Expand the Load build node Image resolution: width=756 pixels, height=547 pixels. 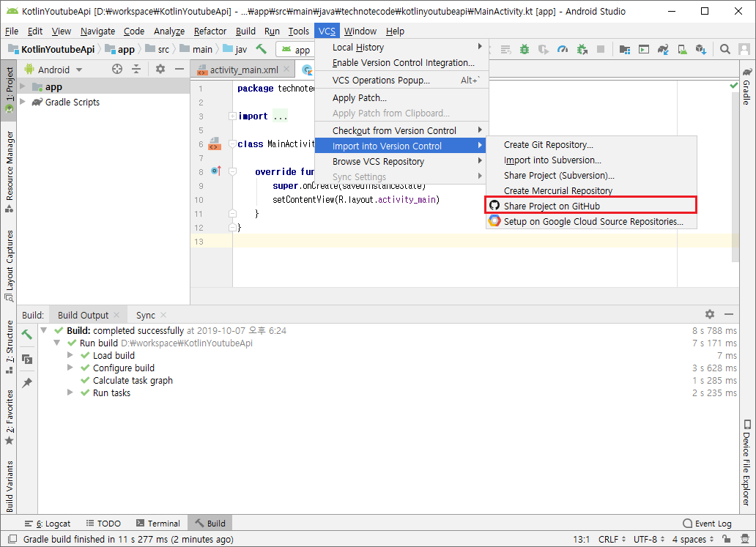70,355
